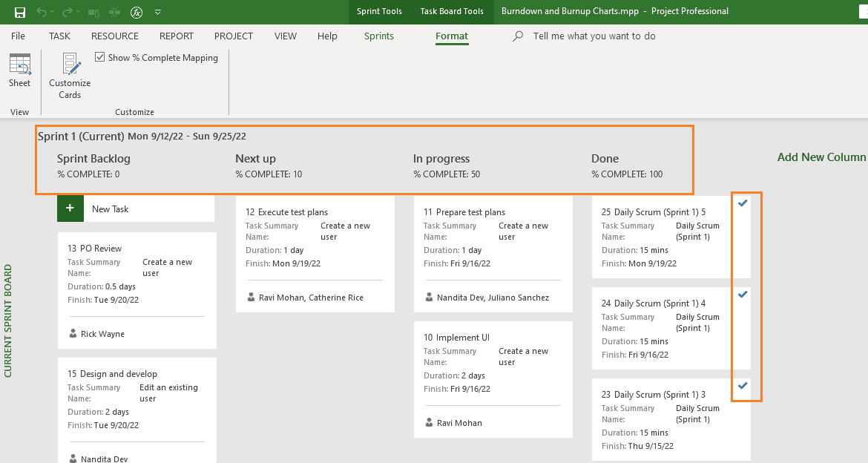
Task: Click the Done column header
Action: pyautogui.click(x=605, y=158)
